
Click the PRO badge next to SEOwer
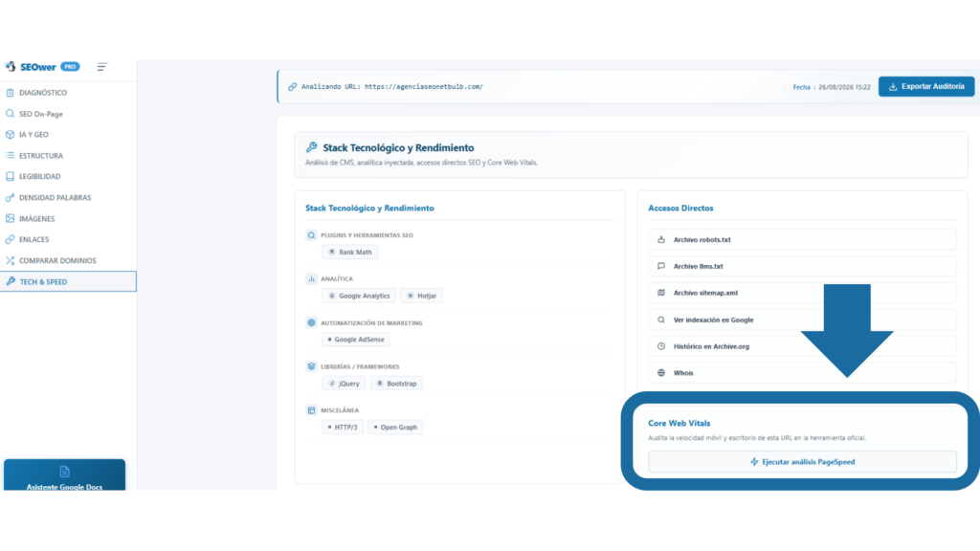tap(70, 66)
